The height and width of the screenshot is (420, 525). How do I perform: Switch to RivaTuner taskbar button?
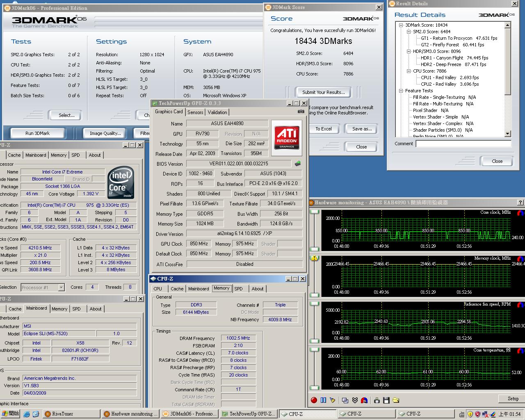(x=71, y=414)
